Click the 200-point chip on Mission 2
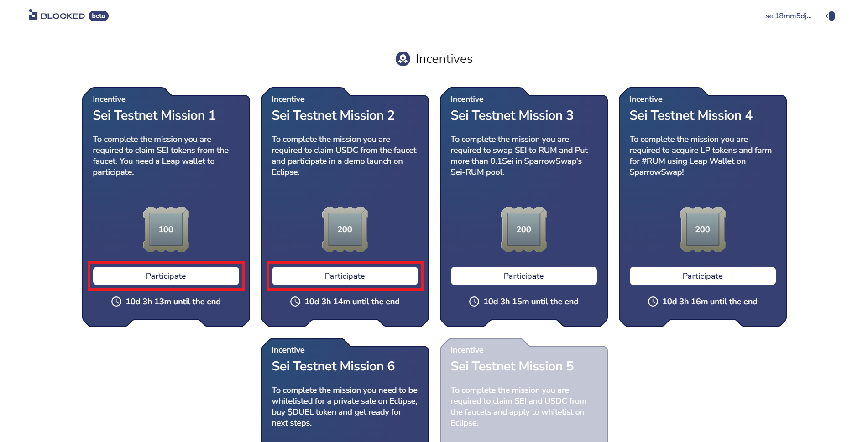The height and width of the screenshot is (442, 868). click(x=345, y=229)
